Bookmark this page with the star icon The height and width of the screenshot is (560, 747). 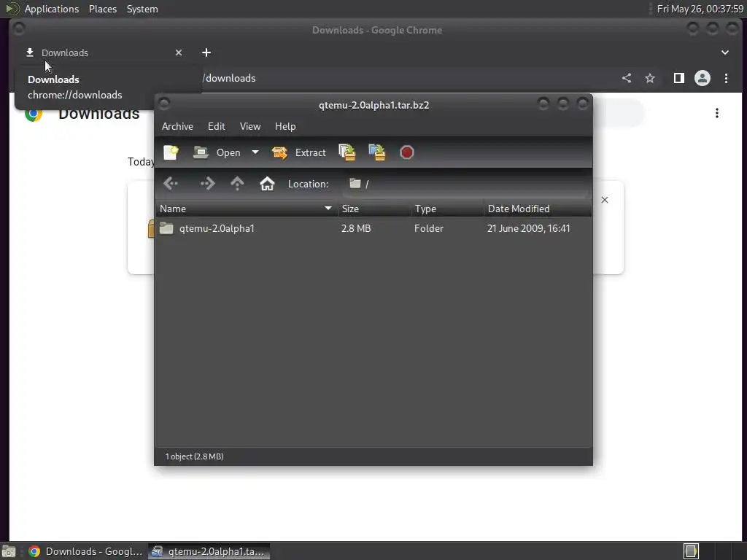point(650,78)
